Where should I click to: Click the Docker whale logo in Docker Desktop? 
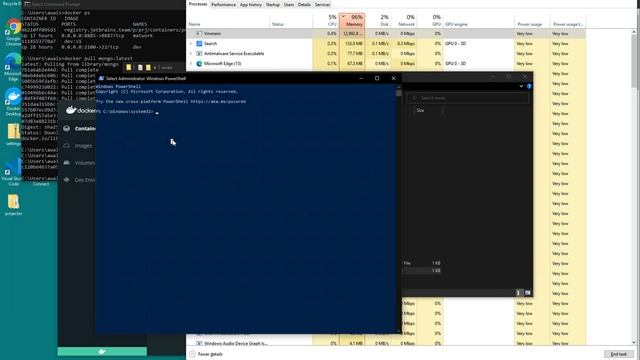(x=71, y=110)
